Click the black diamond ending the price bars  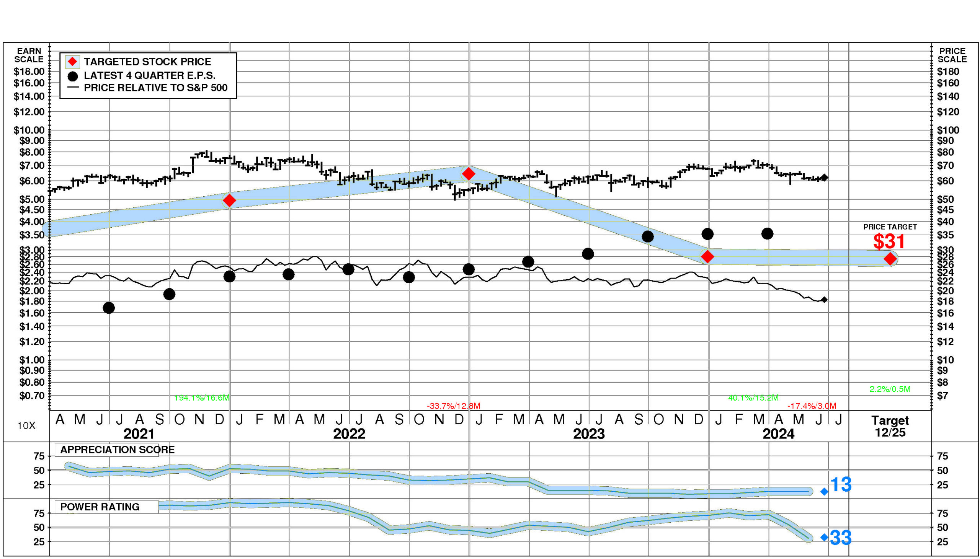click(x=824, y=178)
